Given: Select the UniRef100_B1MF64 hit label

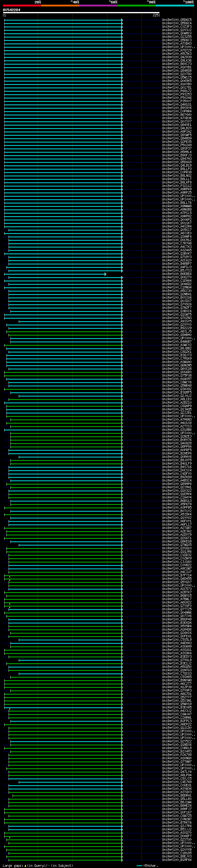Looking at the screenshot, I should (x=176, y=860).
